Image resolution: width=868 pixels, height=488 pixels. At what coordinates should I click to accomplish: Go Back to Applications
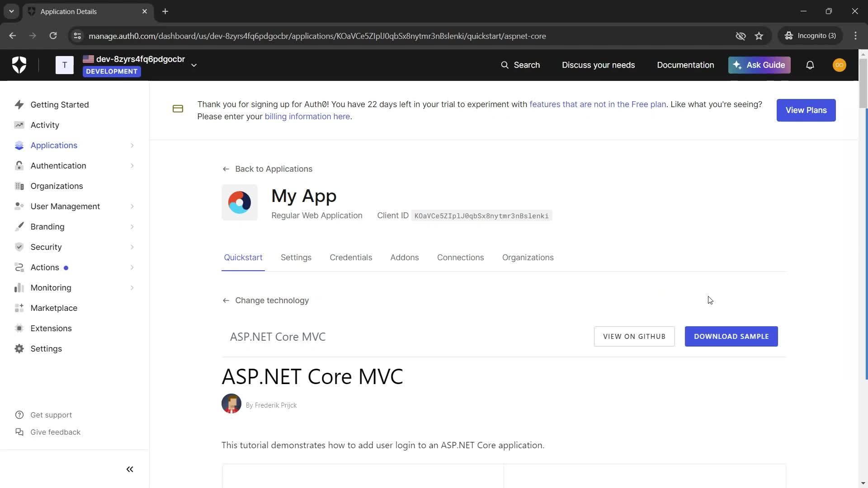tap(267, 169)
